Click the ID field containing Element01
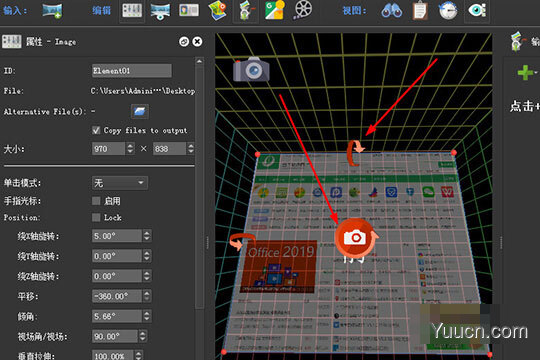 click(132, 71)
